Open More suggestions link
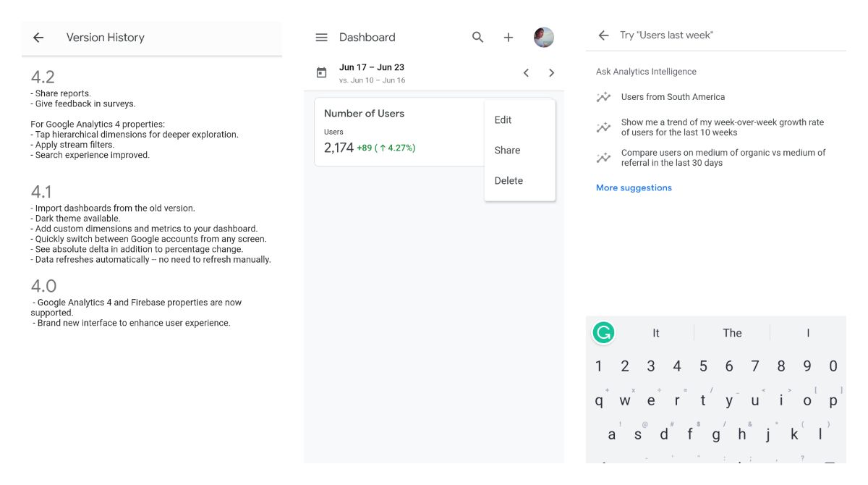Viewport: 868px width, 485px height. click(x=634, y=188)
